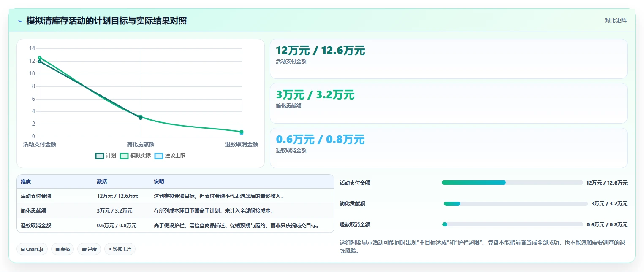Image resolution: width=644 pixels, height=272 pixels.
Task: Click the lightning icon beside the title
Action: point(20,21)
